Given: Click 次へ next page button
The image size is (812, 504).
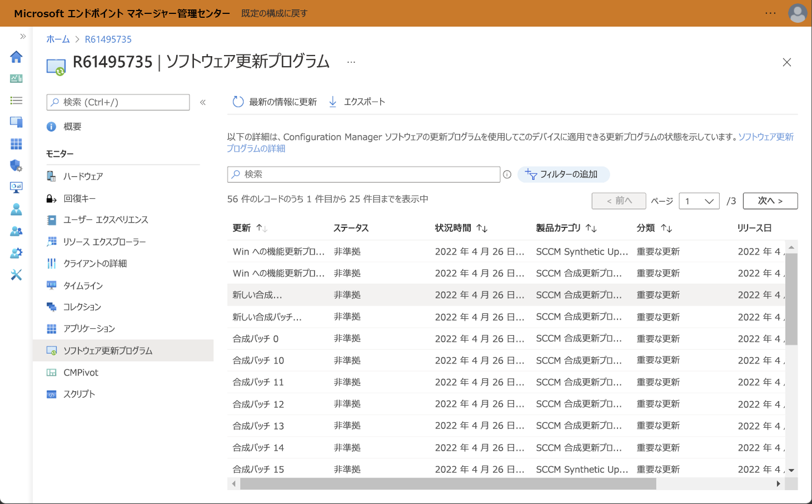Looking at the screenshot, I should coord(770,201).
